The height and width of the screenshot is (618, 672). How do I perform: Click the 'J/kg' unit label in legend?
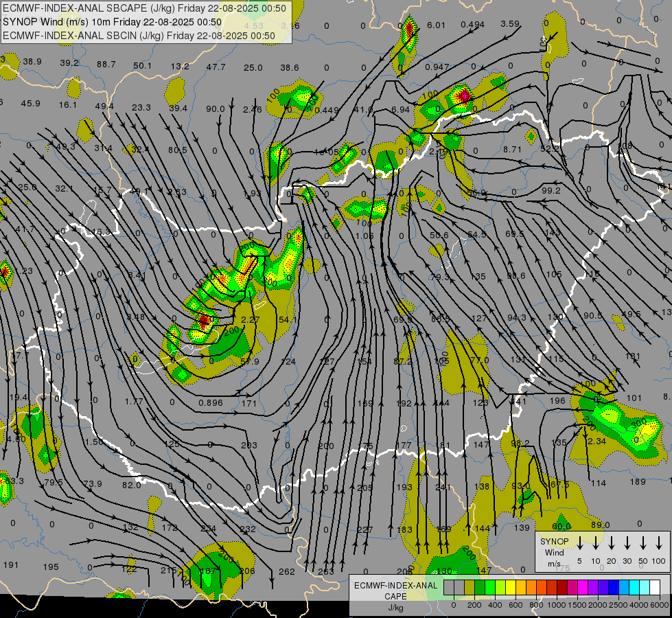tap(396, 608)
